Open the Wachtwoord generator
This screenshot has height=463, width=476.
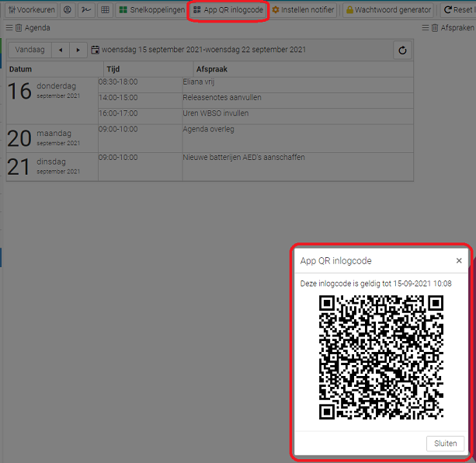pyautogui.click(x=389, y=10)
